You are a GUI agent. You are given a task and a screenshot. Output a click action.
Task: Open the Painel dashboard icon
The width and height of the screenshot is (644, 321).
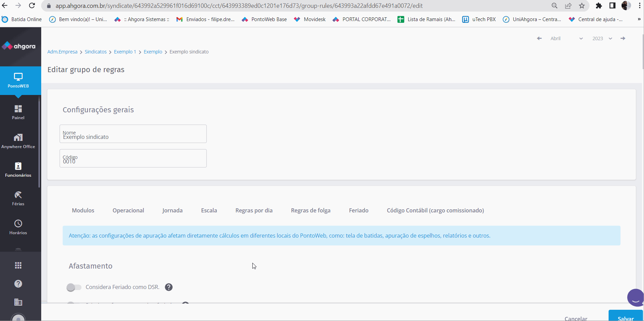tap(18, 112)
